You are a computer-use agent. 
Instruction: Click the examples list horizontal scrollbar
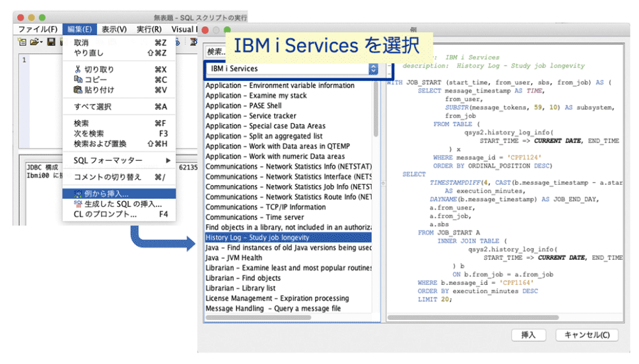(258, 317)
